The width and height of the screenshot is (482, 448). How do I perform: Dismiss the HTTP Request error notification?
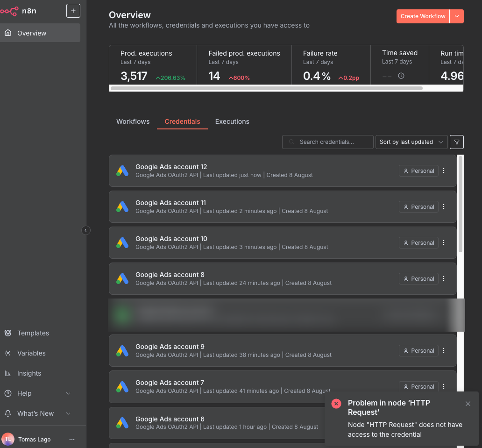pyautogui.click(x=468, y=404)
